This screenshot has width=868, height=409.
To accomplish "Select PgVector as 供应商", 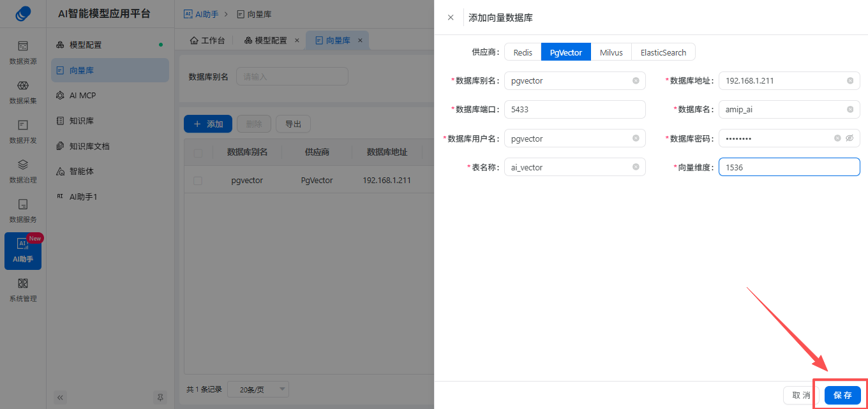I will 566,52.
